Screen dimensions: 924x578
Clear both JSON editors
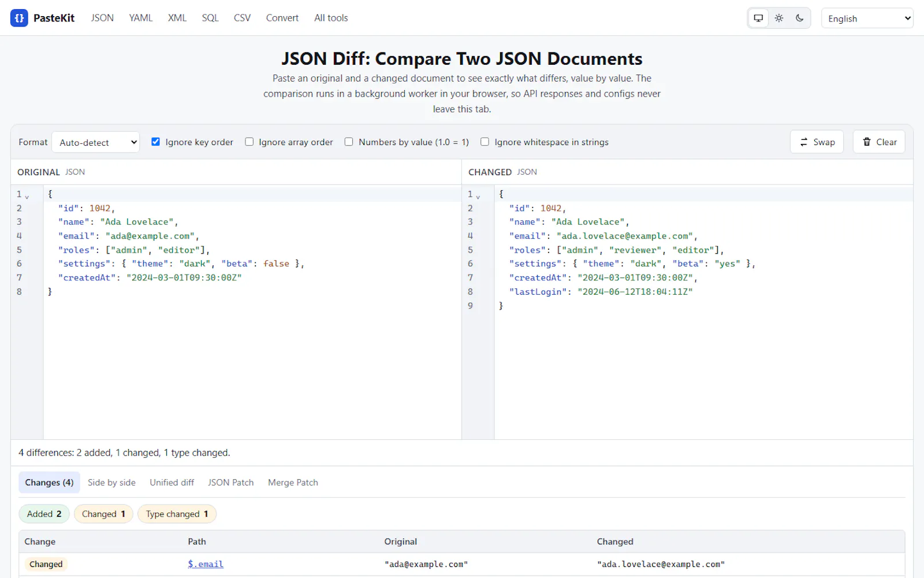pos(879,142)
